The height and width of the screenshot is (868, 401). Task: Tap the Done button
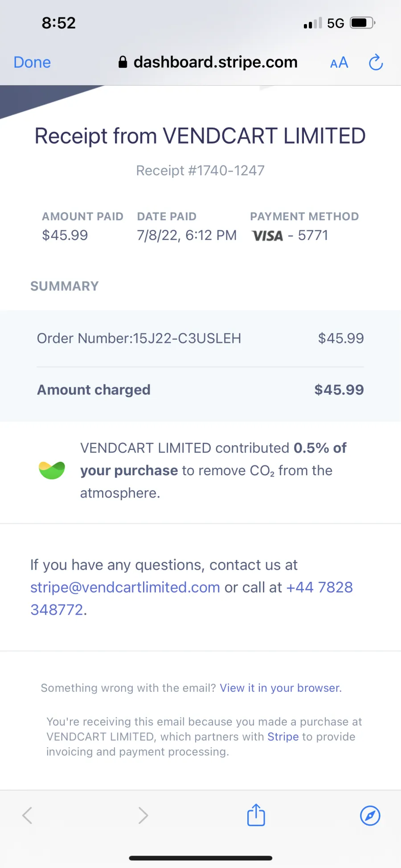[x=32, y=62]
